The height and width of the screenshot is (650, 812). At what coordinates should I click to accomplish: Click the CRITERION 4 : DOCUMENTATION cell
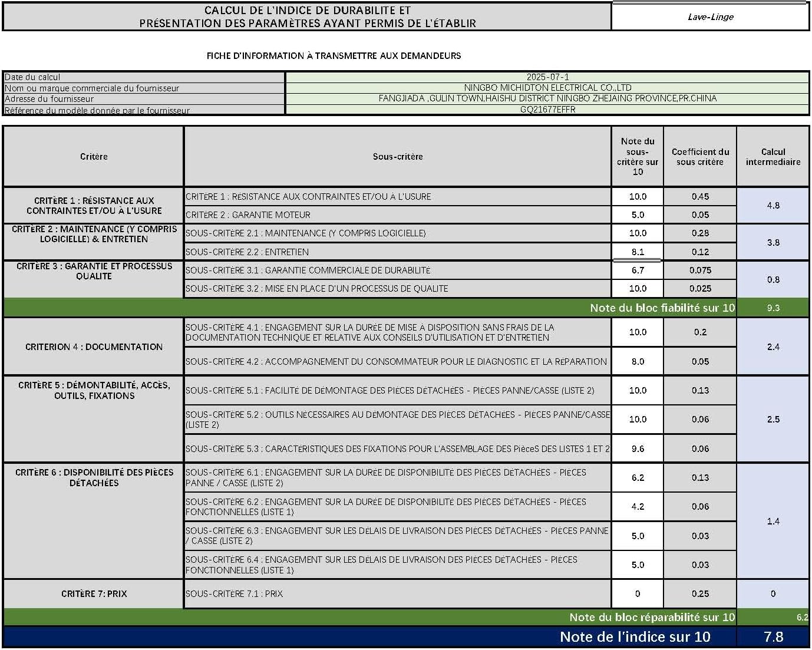coord(94,347)
